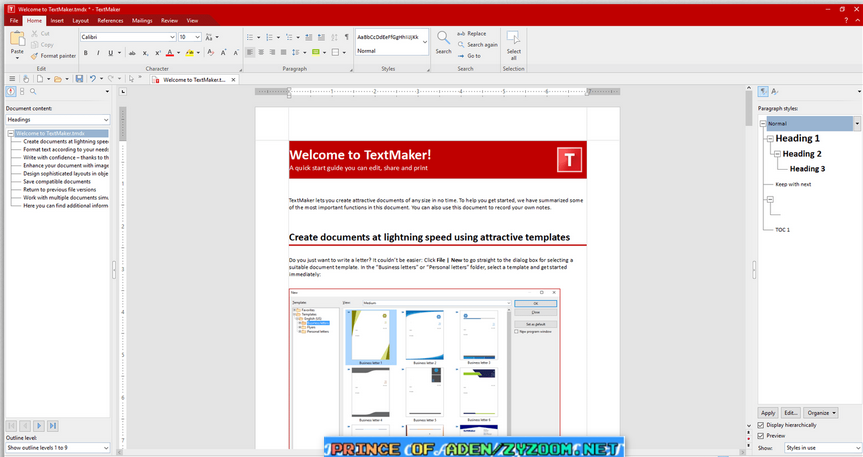Viewport: 863px width, 457px height.
Task: Open the font color dropdown arrow
Action: [178, 53]
